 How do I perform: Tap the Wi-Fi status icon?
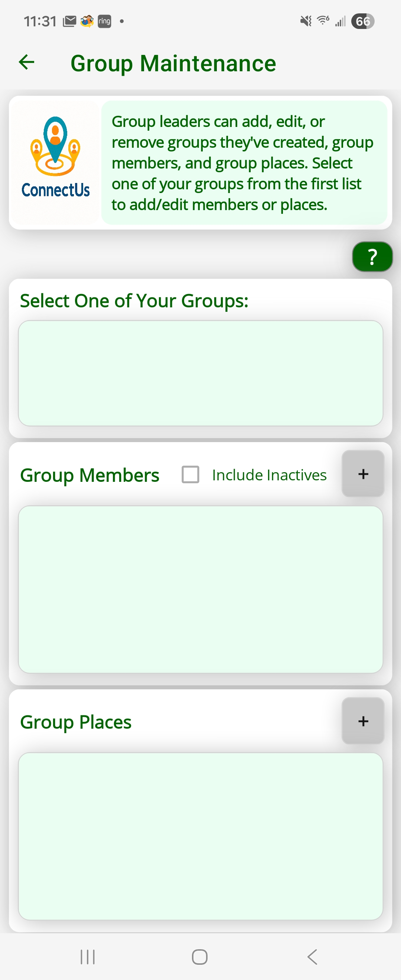(x=323, y=20)
